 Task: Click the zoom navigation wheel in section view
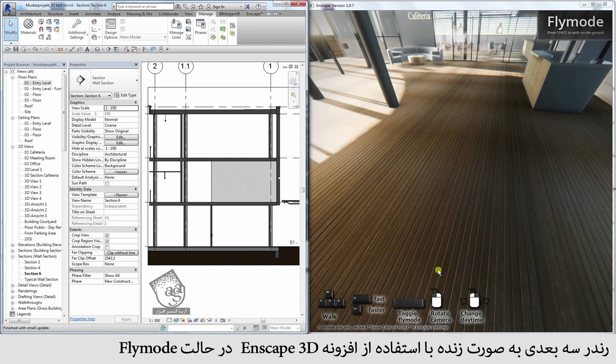pyautogui.click(x=293, y=82)
